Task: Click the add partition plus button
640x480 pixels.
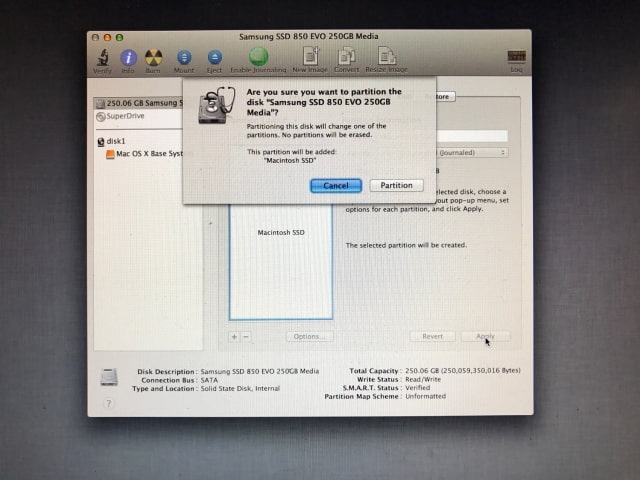Action: (x=235, y=336)
